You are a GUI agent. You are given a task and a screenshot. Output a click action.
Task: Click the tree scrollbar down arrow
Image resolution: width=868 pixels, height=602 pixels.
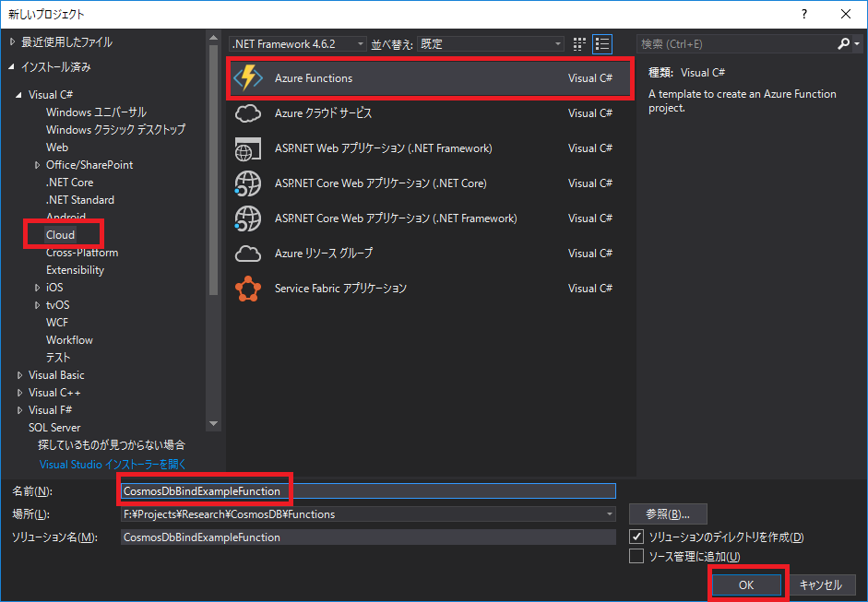214,424
